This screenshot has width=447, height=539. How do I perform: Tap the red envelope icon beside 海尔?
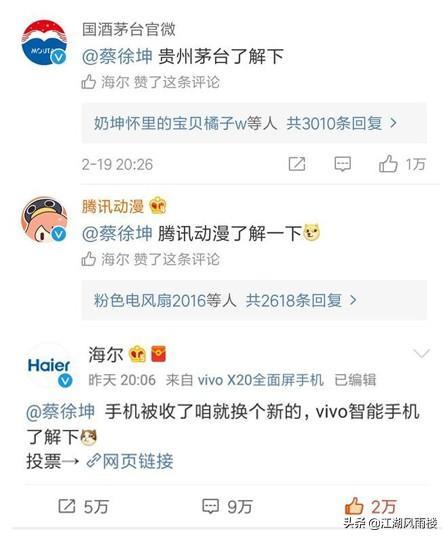(x=159, y=354)
